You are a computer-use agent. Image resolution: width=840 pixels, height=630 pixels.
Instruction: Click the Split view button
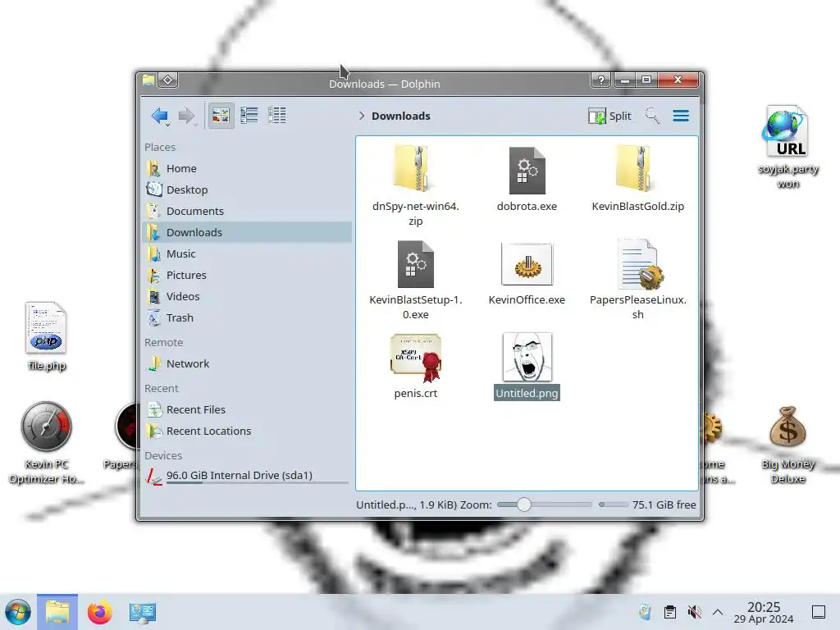click(x=609, y=116)
